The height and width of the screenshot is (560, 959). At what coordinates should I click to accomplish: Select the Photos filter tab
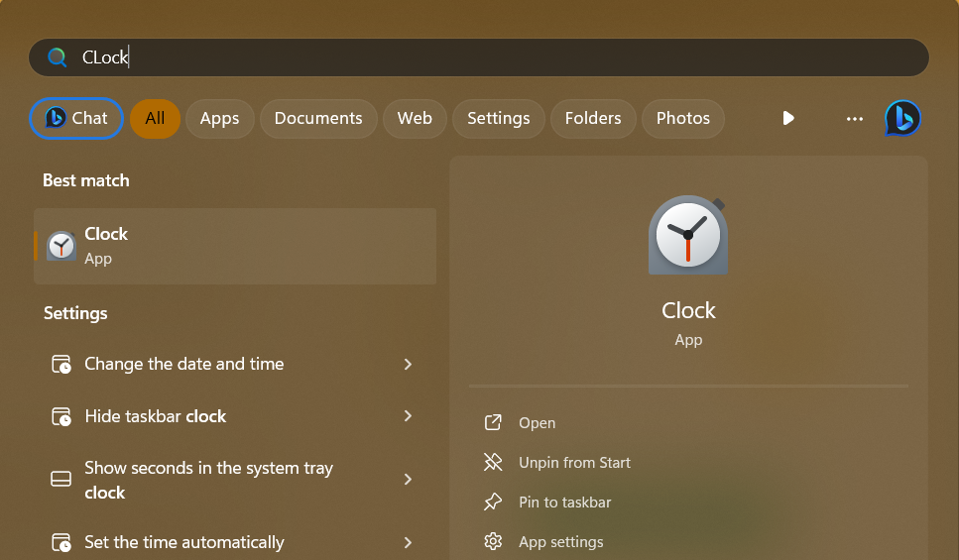pyautogui.click(x=682, y=118)
